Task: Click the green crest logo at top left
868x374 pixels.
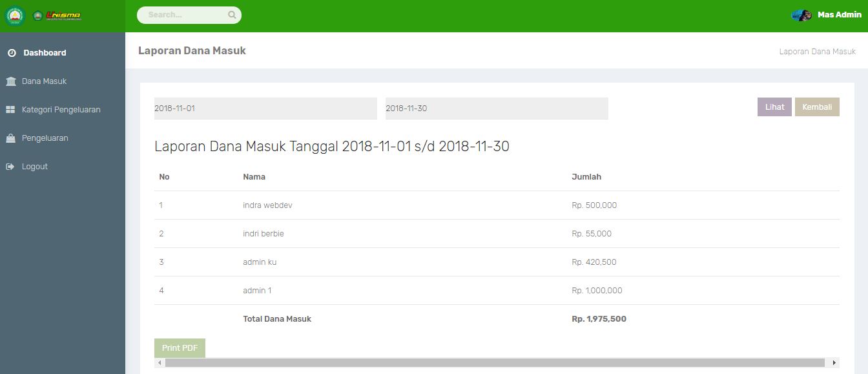Action: tap(14, 15)
